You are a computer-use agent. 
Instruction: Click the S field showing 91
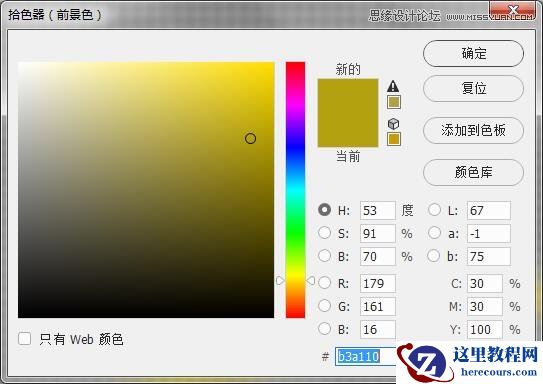pyautogui.click(x=377, y=233)
